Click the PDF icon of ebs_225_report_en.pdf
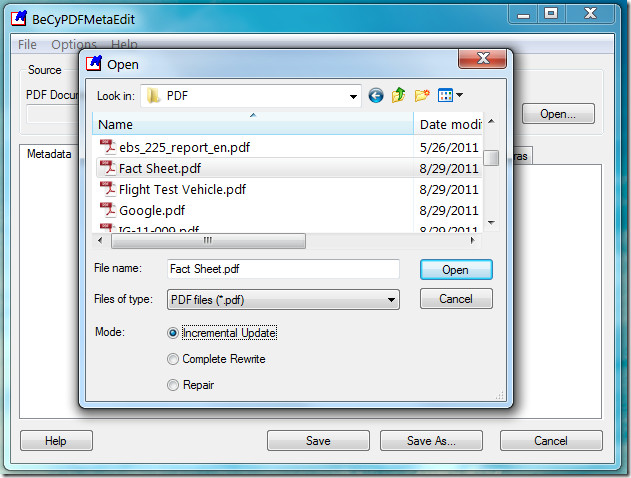This screenshot has width=631, height=478. 107,147
